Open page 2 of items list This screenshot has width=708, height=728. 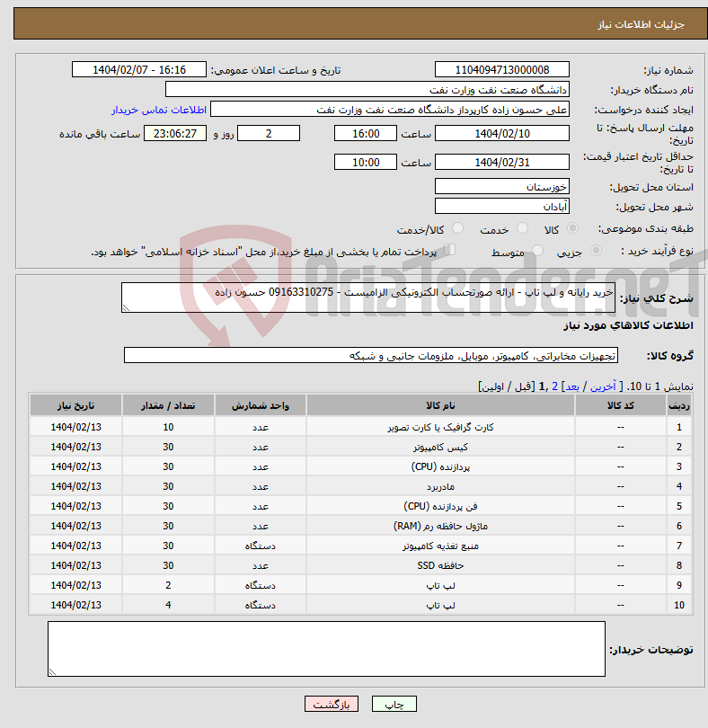point(554,386)
